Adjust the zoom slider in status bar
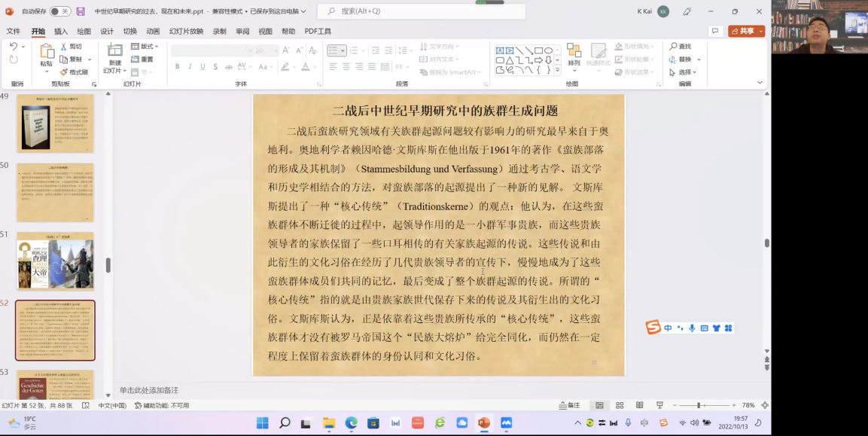Viewport: 868px width, 436px height. pos(699,405)
